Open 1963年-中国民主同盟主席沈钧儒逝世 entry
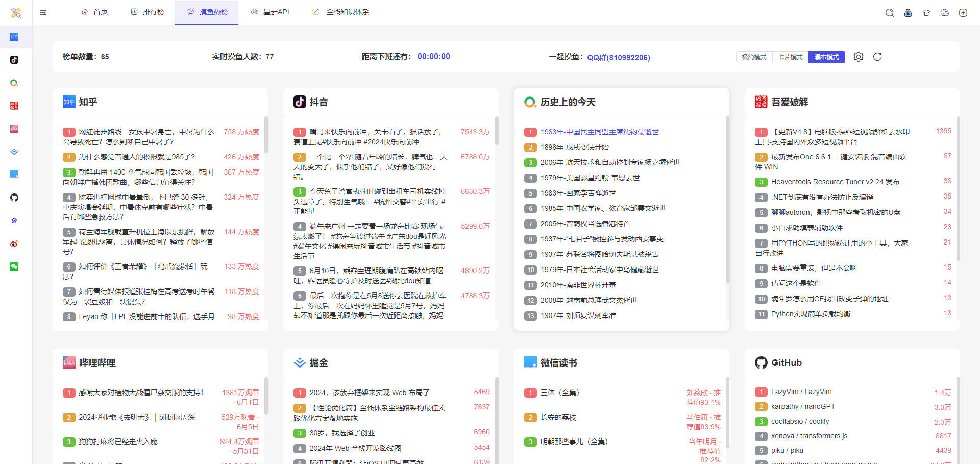980x464 pixels. point(599,132)
